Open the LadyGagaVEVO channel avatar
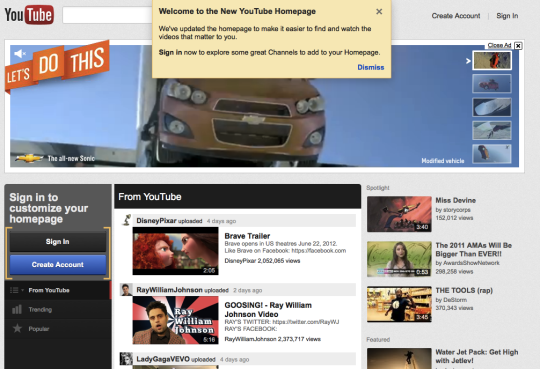 (126, 359)
